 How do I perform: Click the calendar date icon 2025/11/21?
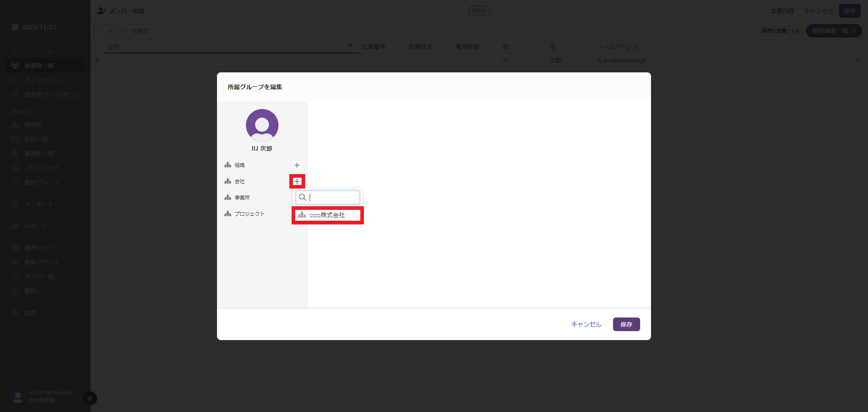click(x=15, y=27)
